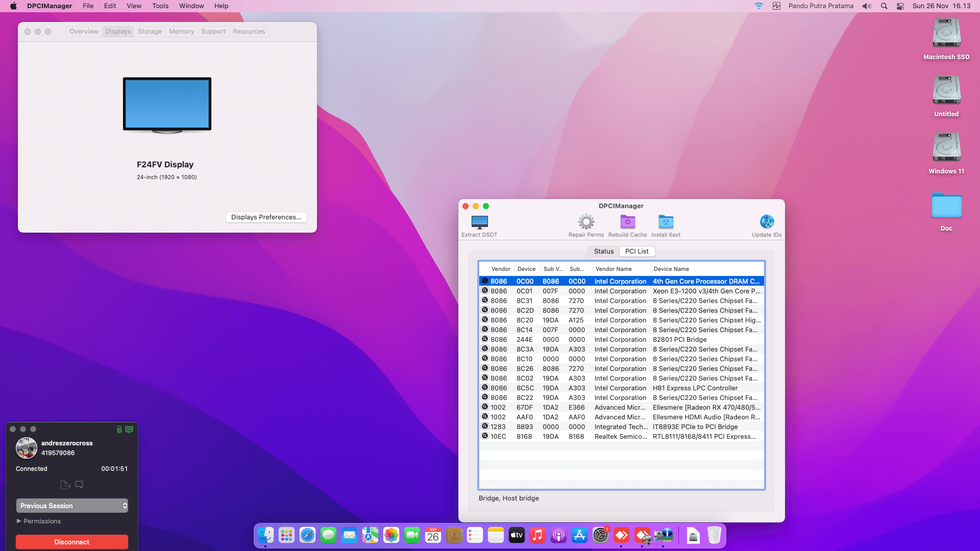Image resolution: width=980 pixels, height=551 pixels.
Task: Open Launchpad from the Dock
Action: click(286, 535)
